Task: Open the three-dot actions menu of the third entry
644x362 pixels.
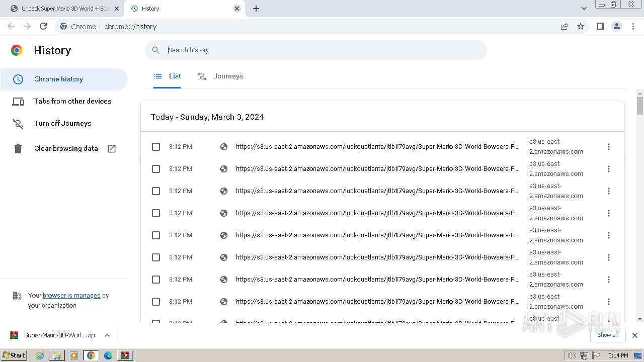Action: [608, 191]
